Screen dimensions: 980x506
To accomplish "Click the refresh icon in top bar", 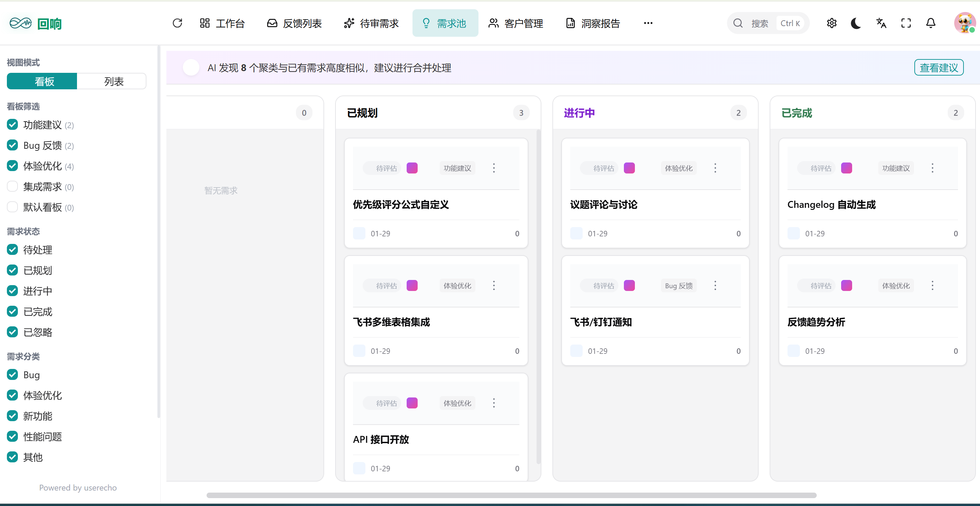I will [177, 23].
